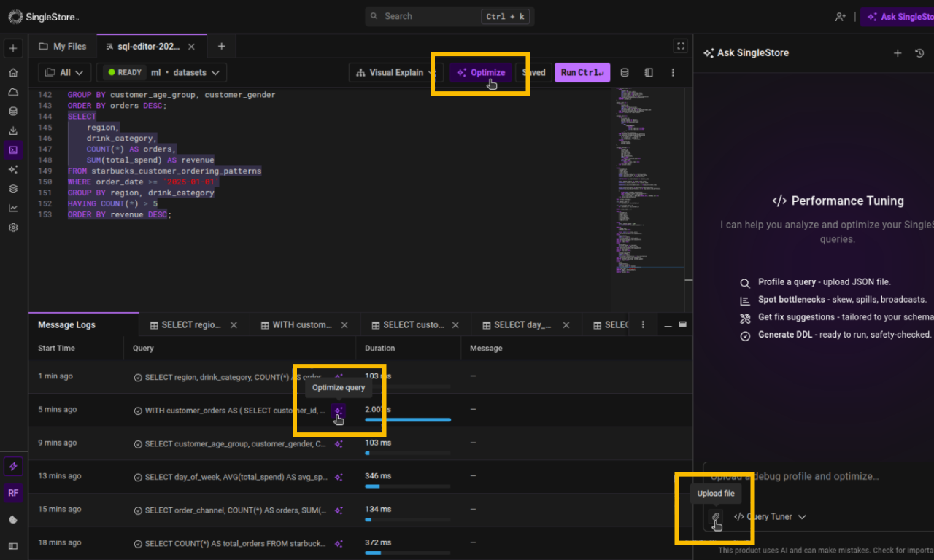Switch to the My Files tab

(x=63, y=47)
